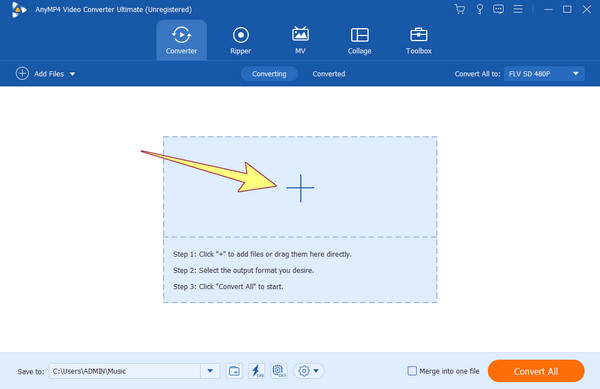600x389 pixels.
Task: Click the shopping cart purchase icon
Action: pyautogui.click(x=460, y=9)
